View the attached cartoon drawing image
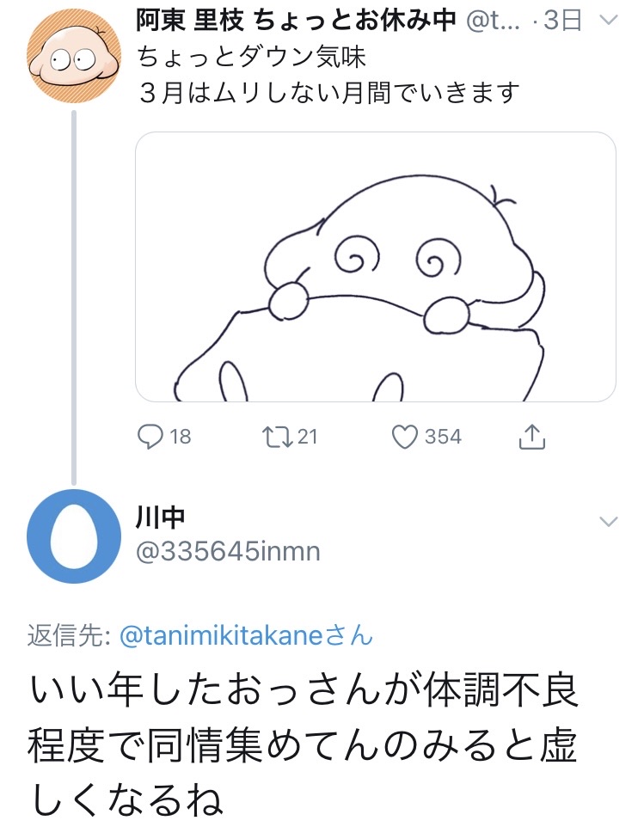This screenshot has width=644, height=839. 376,266
